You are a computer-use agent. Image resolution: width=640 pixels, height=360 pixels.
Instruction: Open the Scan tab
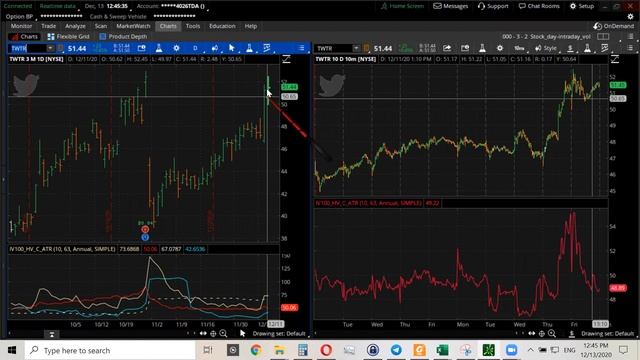click(101, 26)
